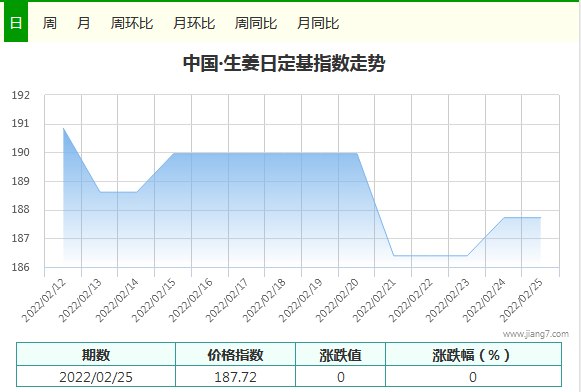This screenshot has height=392, width=581.
Task: Click the 2022/02/15 x-axis label
Action: (x=154, y=301)
